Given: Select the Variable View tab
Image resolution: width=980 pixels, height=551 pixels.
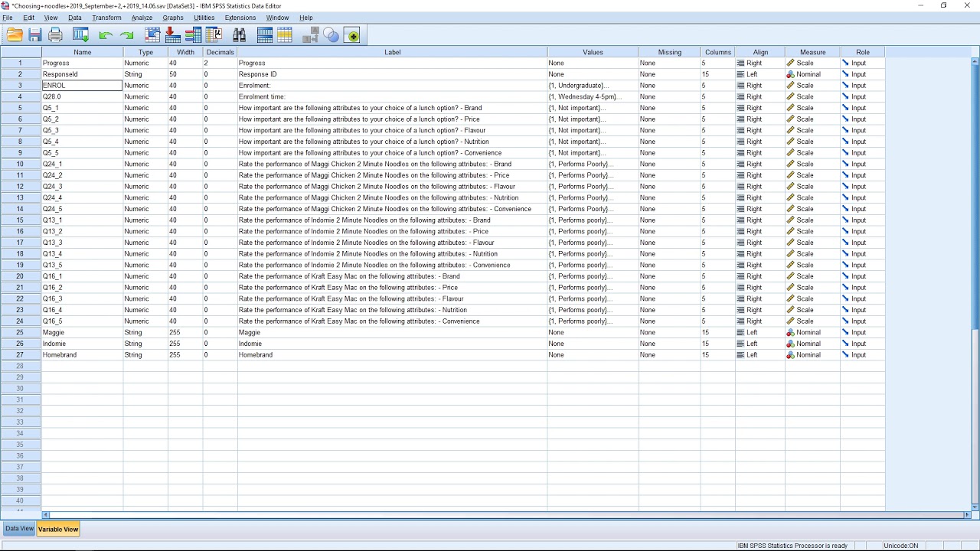Looking at the screenshot, I should click(x=58, y=530).
